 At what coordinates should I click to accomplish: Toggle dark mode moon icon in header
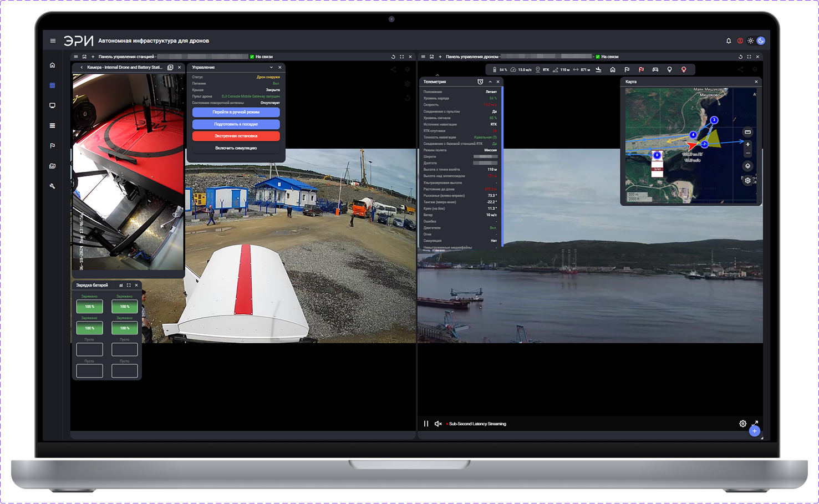pos(761,40)
